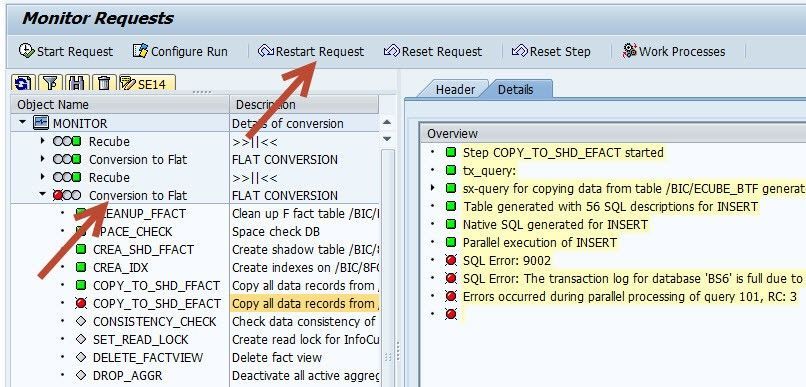Click diamond icon of DELETE_FACTVIEW
Image resolution: width=806 pixels, height=387 pixels.
click(81, 358)
